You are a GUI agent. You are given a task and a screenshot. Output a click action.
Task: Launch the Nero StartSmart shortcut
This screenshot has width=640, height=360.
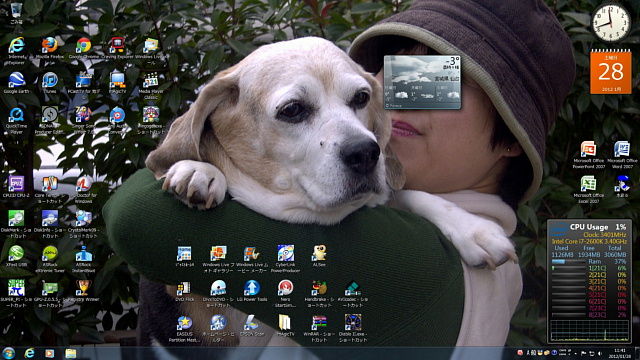pyautogui.click(x=285, y=293)
